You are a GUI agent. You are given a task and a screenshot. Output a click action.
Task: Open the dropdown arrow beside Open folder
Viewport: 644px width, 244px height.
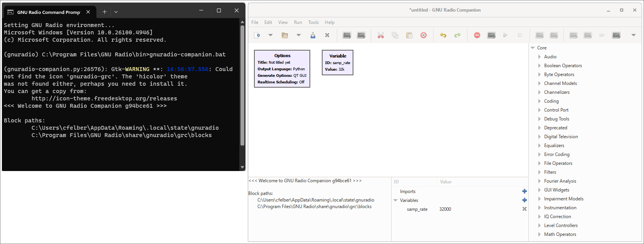[299, 35]
